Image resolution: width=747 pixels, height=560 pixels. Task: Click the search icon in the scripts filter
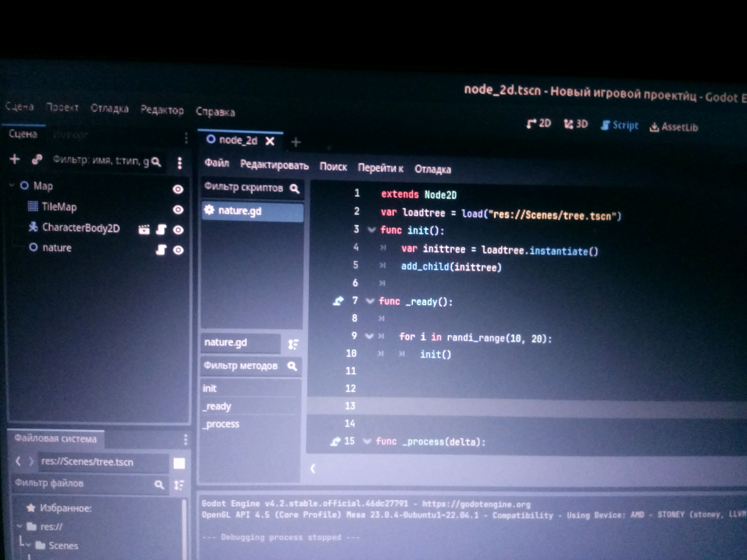(295, 188)
